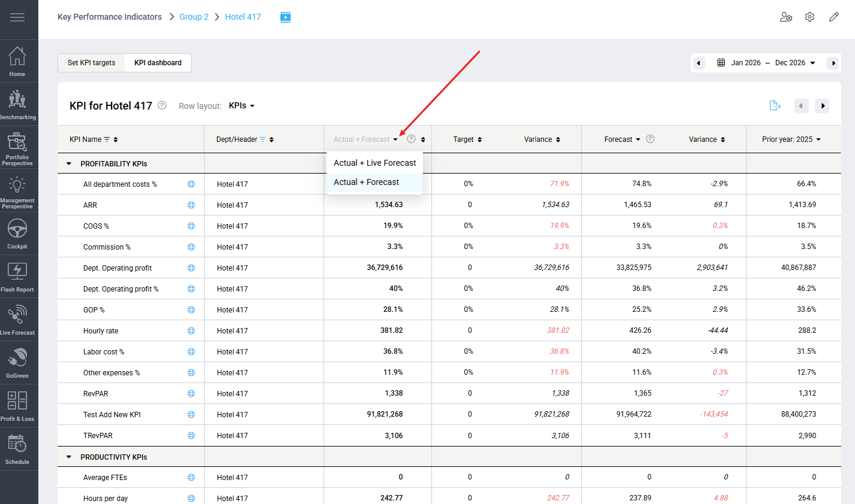This screenshot has width=855, height=504.
Task: Open the Prior year: 2025 dropdown
Action: (x=791, y=139)
